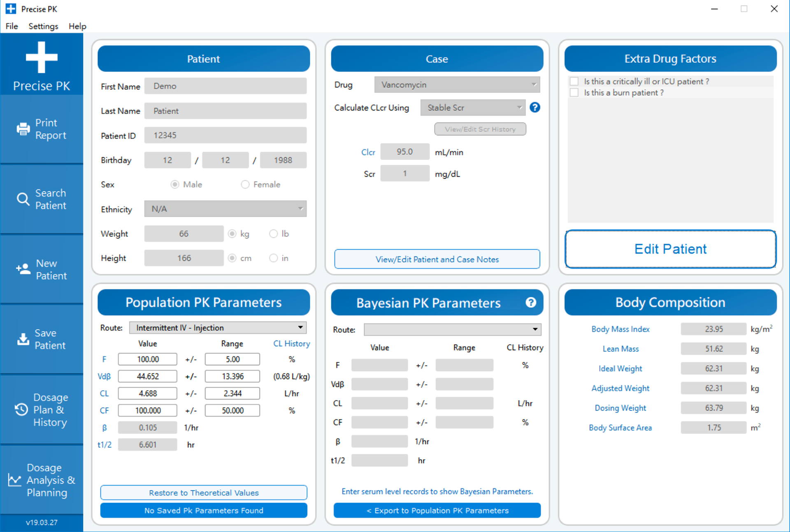Choose kg as weight unit
790x532 pixels.
point(232,234)
